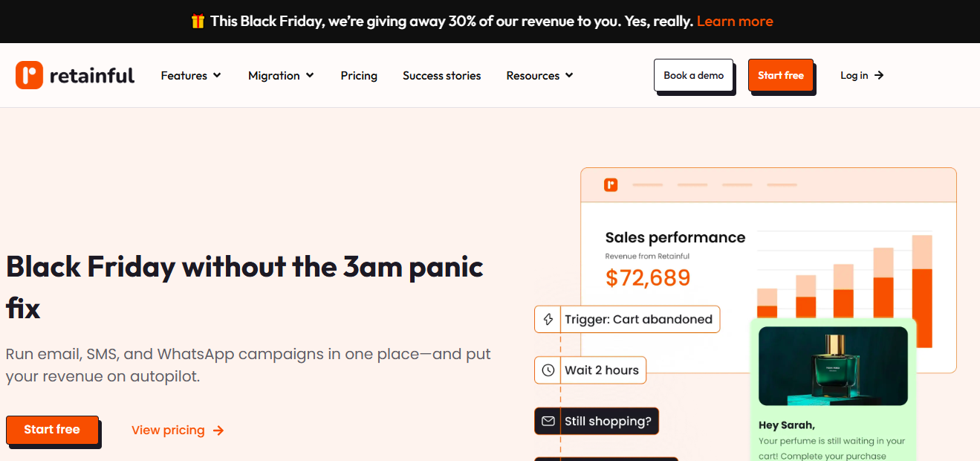Click the clock icon beside Wait 2 hours

(548, 370)
